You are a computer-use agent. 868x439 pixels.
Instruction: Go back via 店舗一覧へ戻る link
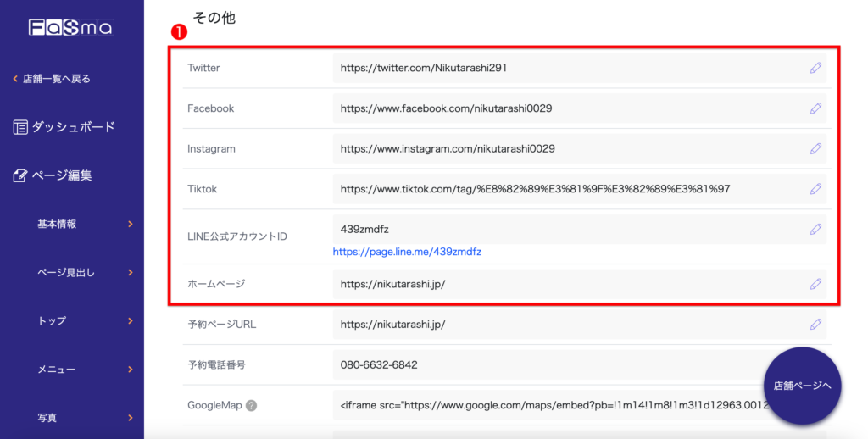coord(52,79)
